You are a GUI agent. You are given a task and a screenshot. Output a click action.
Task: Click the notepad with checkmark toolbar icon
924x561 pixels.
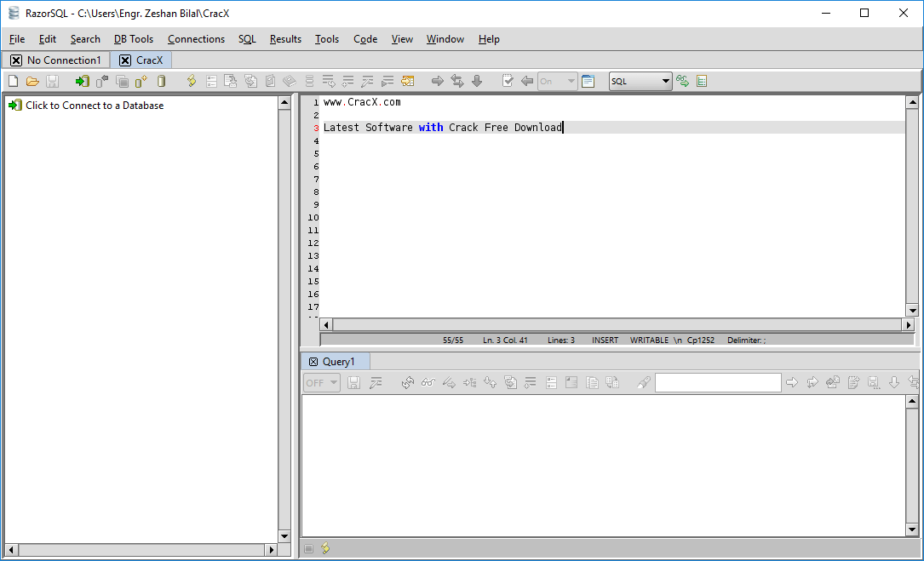508,81
